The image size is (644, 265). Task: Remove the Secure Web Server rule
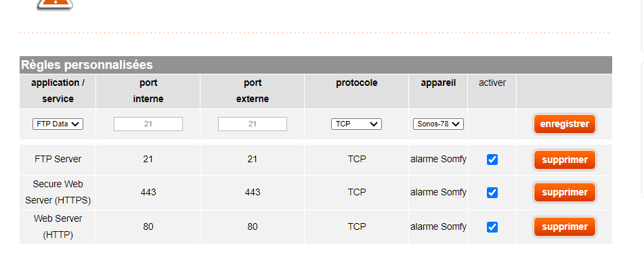(x=564, y=193)
